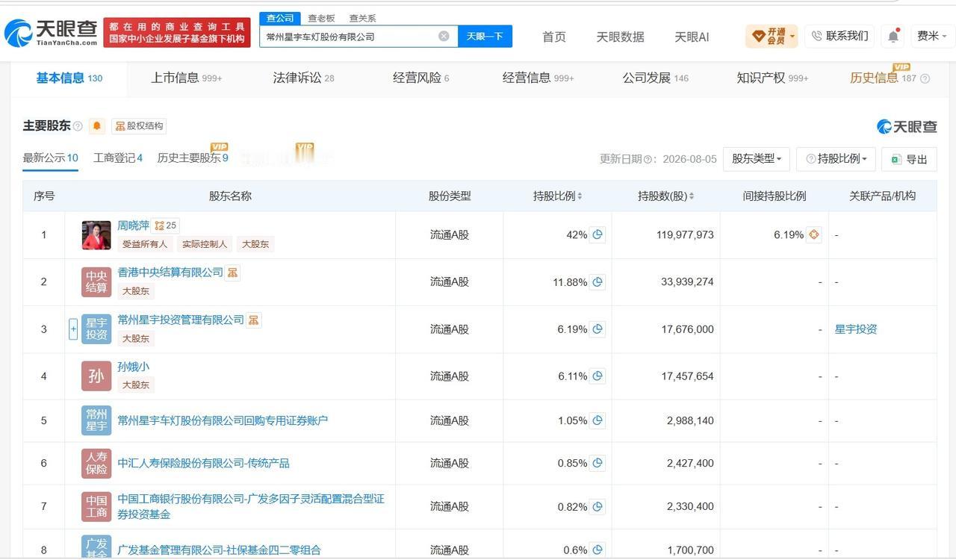View indirect holding path icon for 6.19%

click(814, 234)
